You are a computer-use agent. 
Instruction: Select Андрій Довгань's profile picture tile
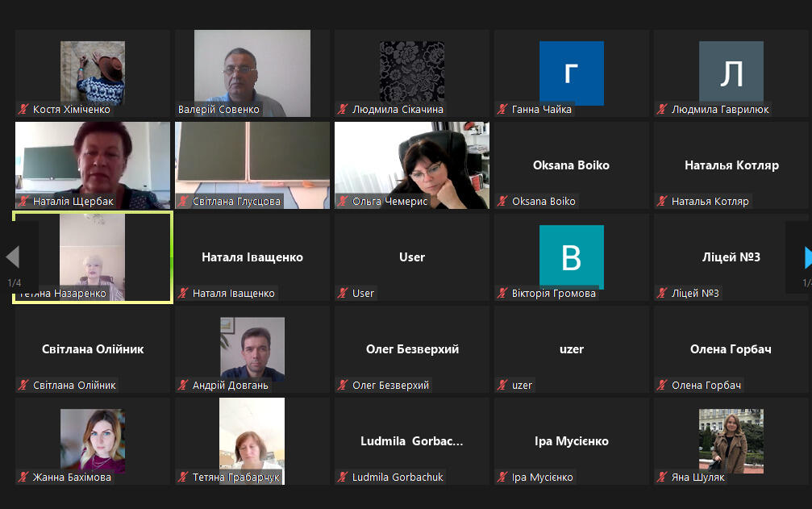252,349
